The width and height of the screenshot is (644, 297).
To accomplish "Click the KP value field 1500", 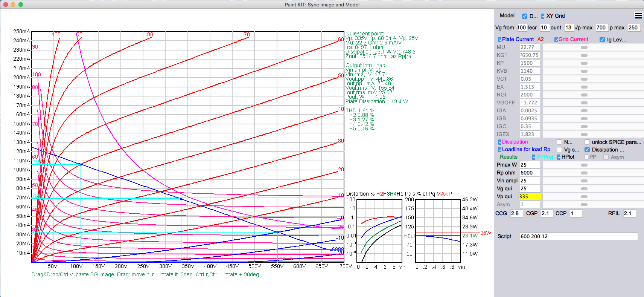I will (x=530, y=63).
